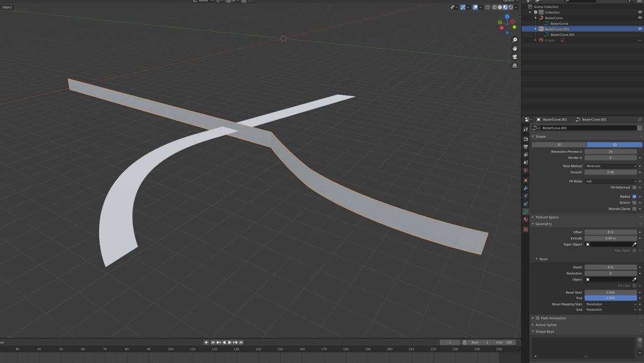Click the Z axis on navigation gizmo
The image size is (644, 363).
pos(507,16)
